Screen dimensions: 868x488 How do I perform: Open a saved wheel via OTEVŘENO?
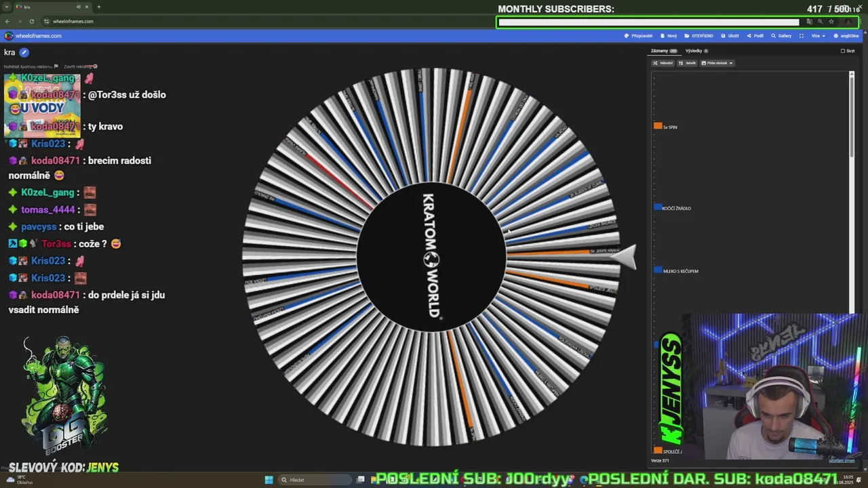[x=698, y=36]
